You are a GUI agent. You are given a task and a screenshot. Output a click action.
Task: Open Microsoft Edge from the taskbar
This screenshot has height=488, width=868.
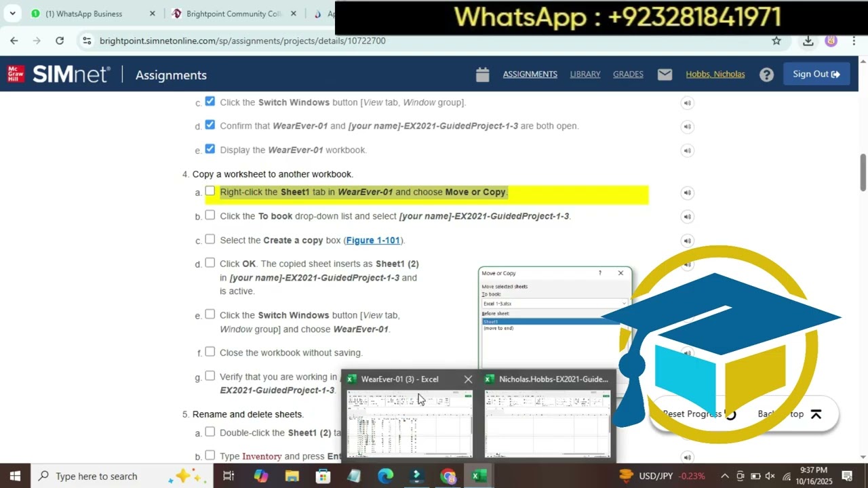coord(385,476)
